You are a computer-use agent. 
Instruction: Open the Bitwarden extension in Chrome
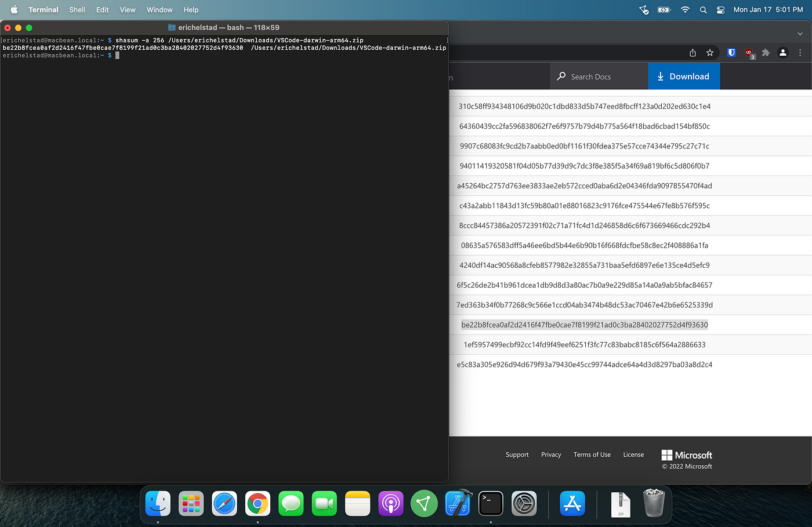coord(731,52)
